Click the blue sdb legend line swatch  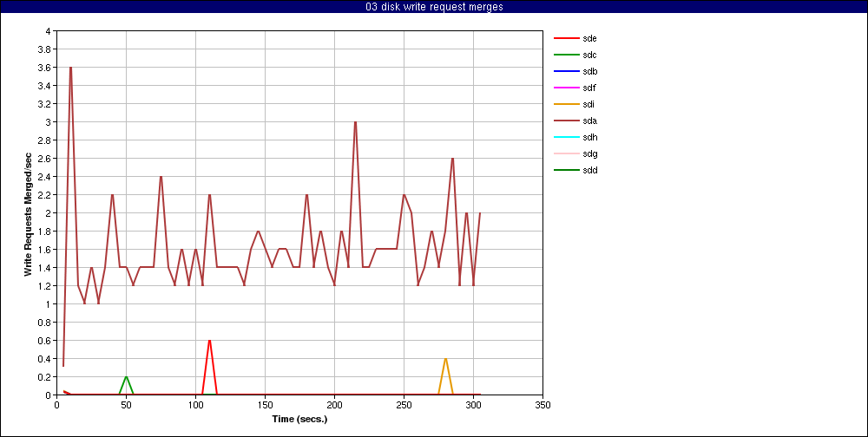tap(566, 71)
